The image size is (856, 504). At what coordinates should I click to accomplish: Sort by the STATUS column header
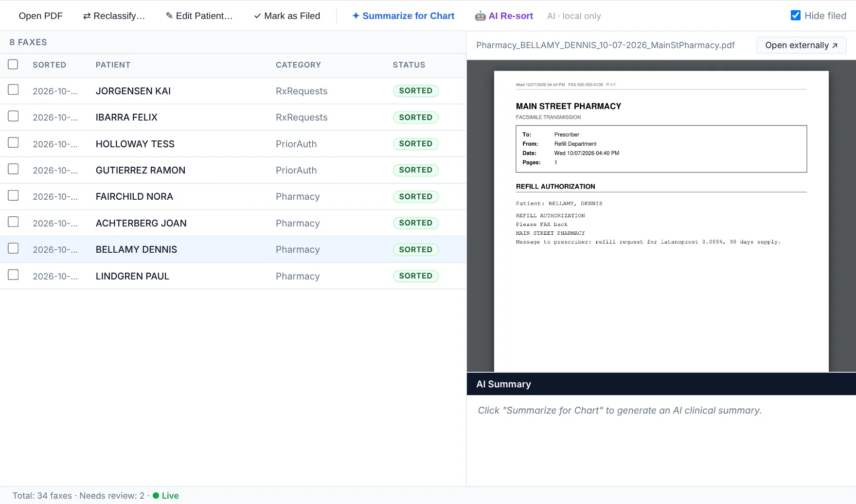409,65
